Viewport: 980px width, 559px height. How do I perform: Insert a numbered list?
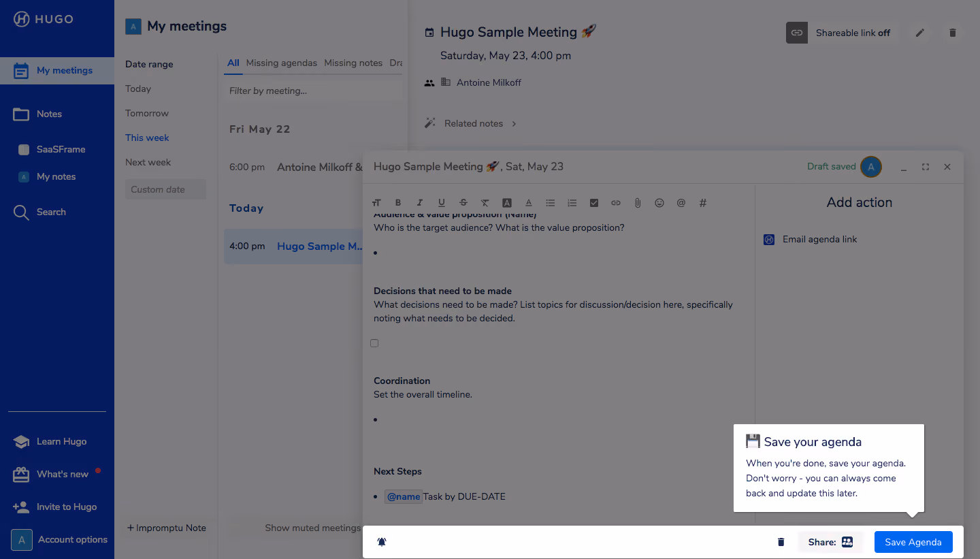(x=572, y=203)
